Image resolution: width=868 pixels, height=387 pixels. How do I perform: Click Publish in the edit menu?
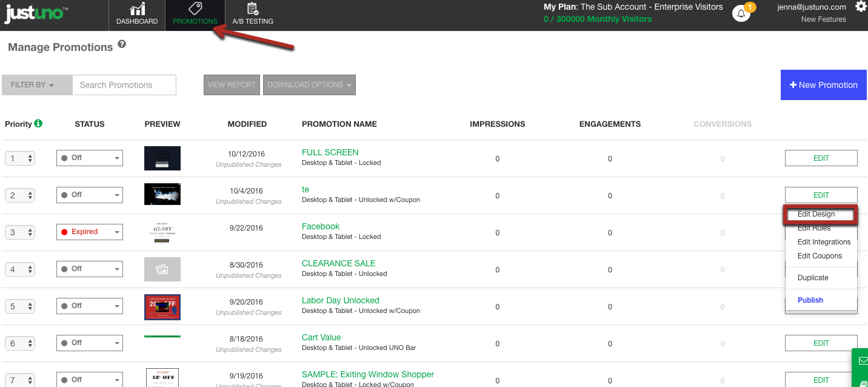tap(810, 300)
